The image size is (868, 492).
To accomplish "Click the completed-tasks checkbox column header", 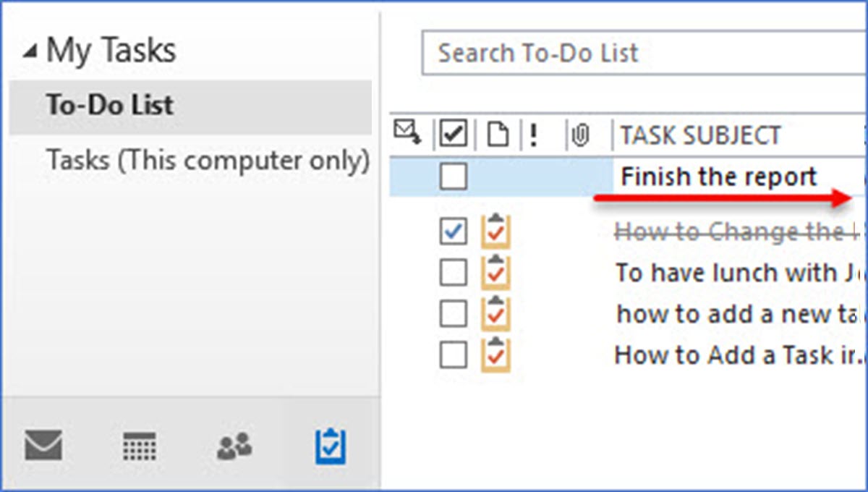I will (x=453, y=135).
